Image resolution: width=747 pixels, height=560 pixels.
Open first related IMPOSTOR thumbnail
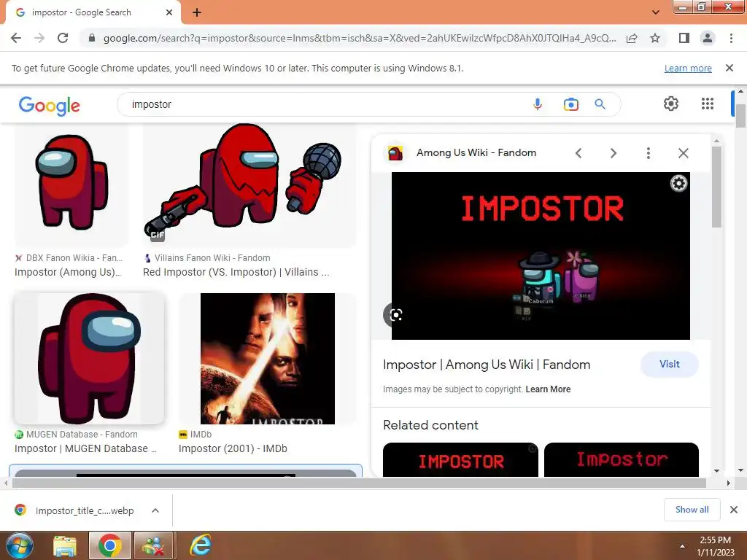[x=460, y=459]
